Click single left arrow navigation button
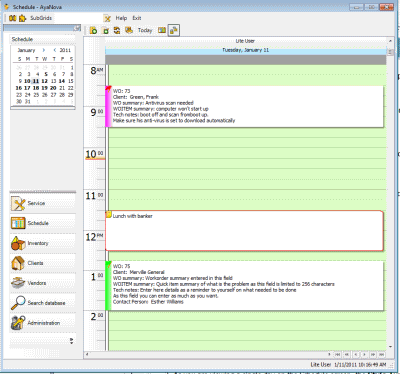400x374 pixels. pos(356,354)
